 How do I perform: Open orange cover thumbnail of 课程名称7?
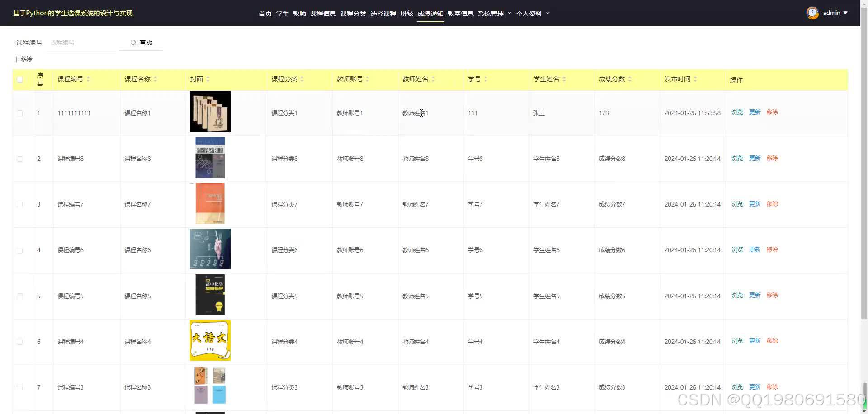click(x=210, y=203)
